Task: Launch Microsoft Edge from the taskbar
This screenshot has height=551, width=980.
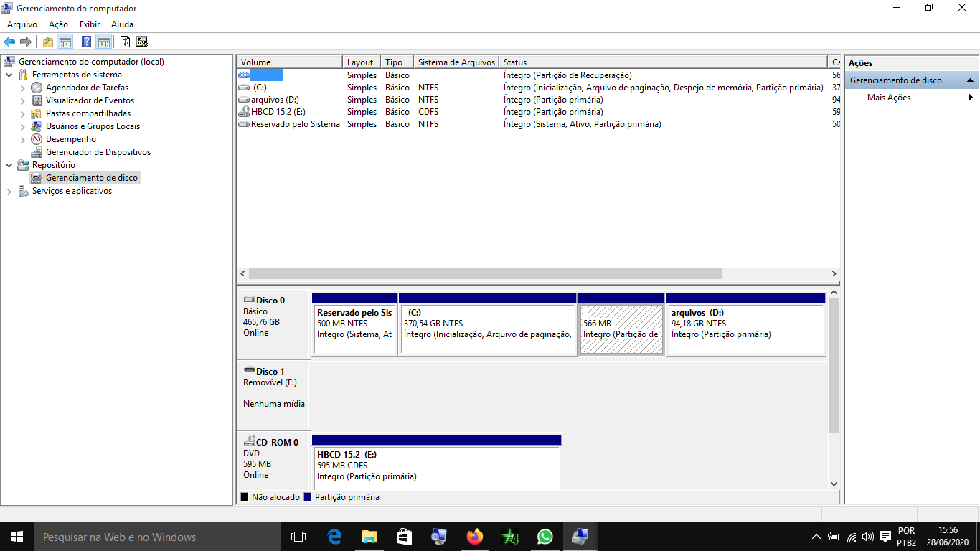Action: 334,537
